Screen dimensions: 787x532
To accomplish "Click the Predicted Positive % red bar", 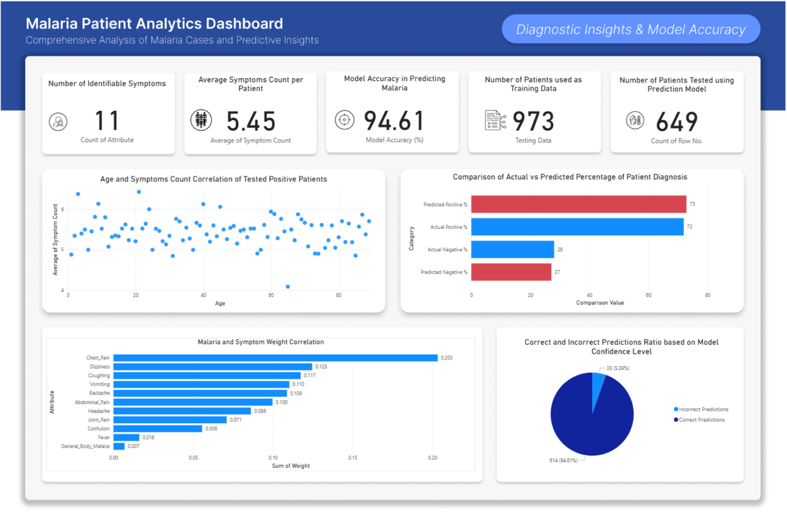I will click(578, 204).
